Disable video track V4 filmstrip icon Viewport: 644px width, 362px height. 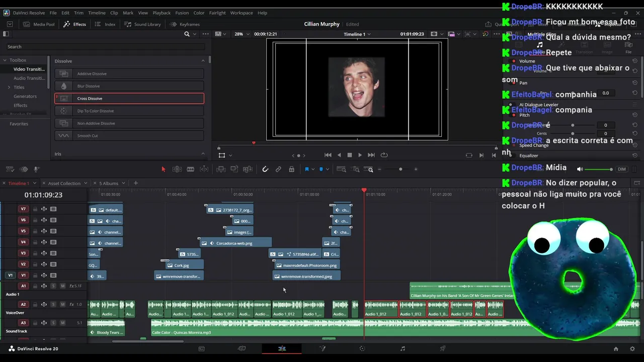point(53,242)
